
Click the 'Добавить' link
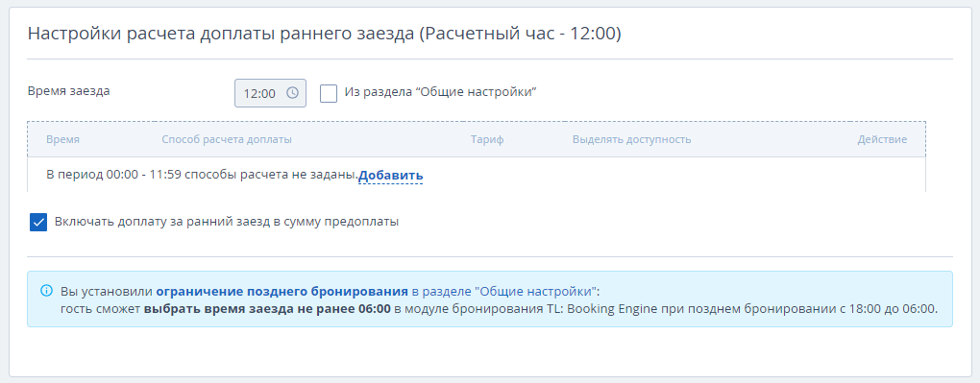391,176
